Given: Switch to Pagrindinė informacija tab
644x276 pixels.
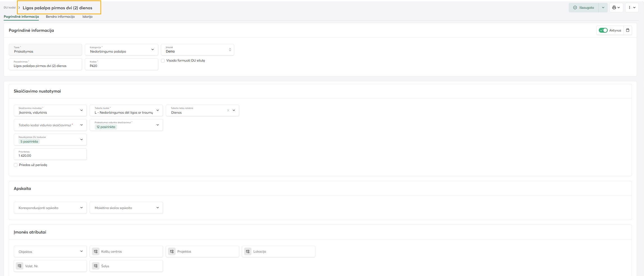Looking at the screenshot, I should (21, 17).
